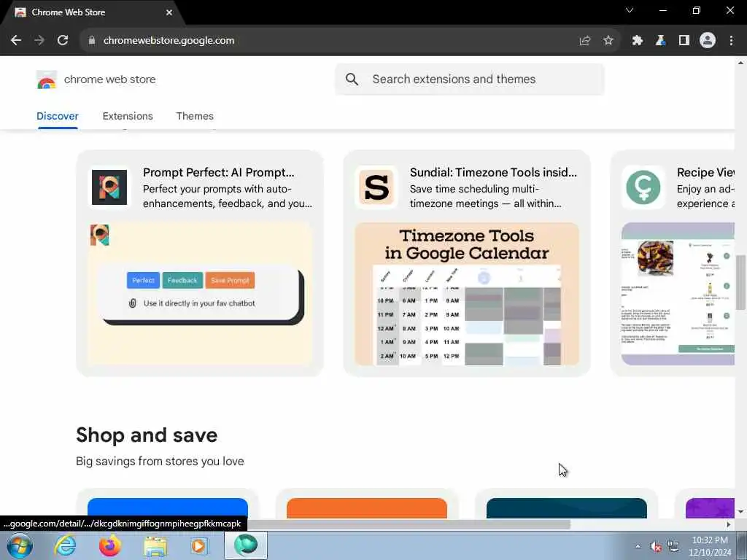Open the Prompt Perfect preview image
Viewport: 747px width, 560px height.
[x=200, y=294]
